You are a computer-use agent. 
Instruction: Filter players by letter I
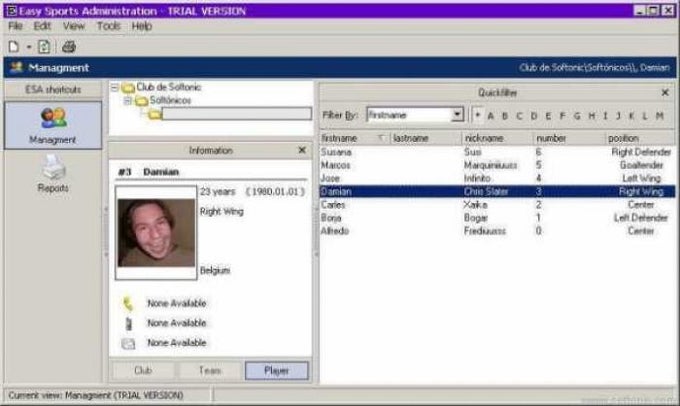[x=605, y=116]
